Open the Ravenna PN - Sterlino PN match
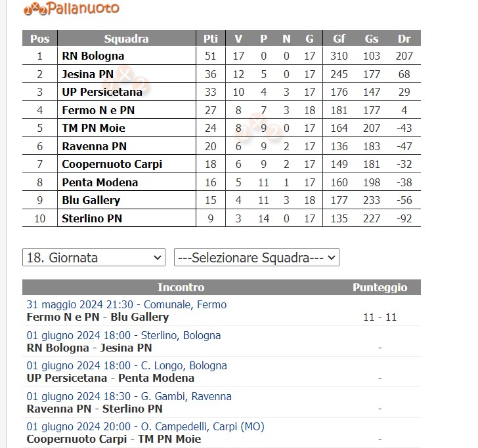 tap(95, 409)
